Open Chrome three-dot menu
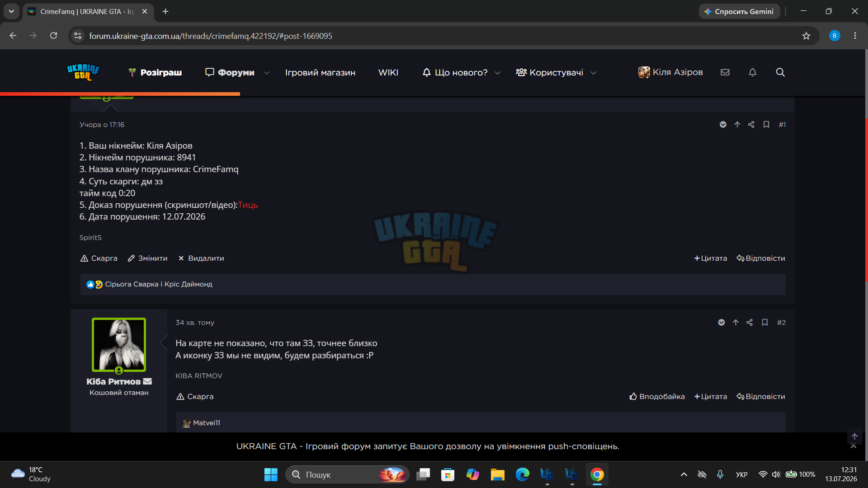Screen dimensions: 868x488 pos(855,36)
